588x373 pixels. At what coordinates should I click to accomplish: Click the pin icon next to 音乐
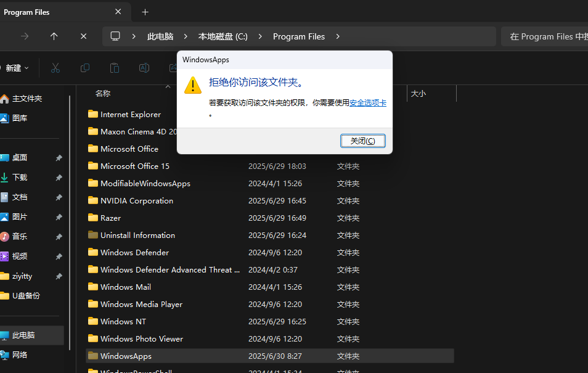coord(59,237)
